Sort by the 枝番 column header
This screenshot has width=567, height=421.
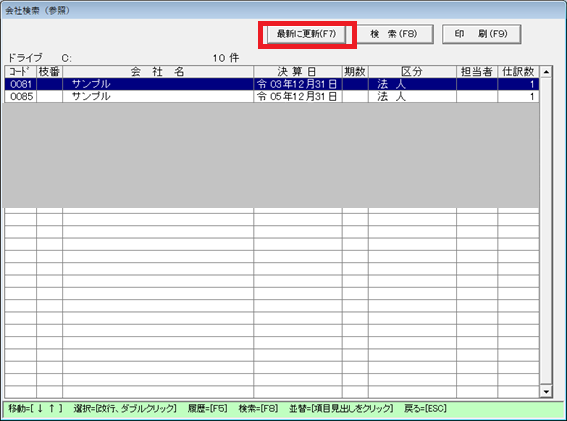(50, 72)
